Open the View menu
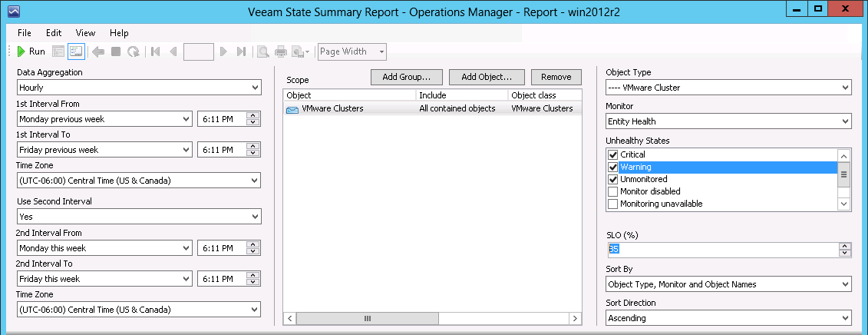Screen dimensions: 868x335 point(85,33)
